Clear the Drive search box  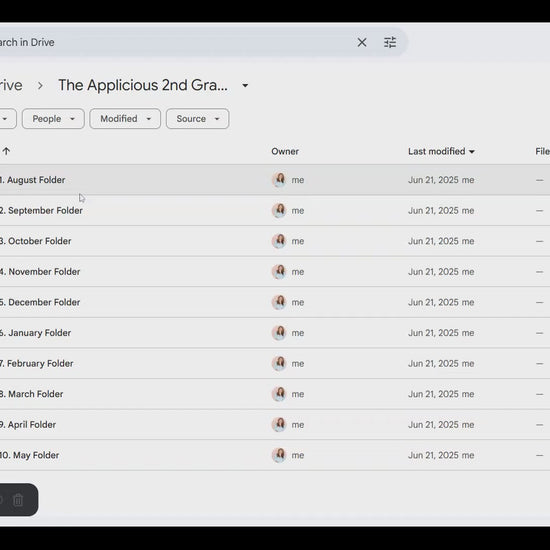(362, 42)
